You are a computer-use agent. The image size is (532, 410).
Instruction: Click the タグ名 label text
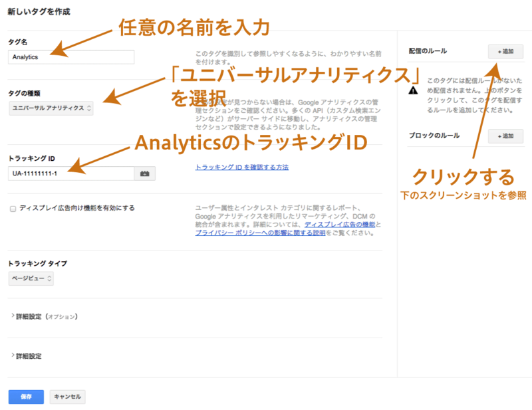(x=18, y=42)
